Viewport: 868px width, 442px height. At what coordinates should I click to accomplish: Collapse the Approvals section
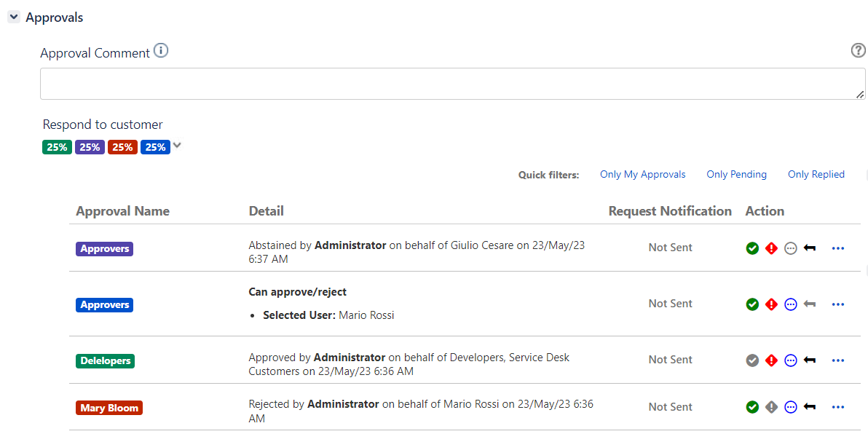click(x=14, y=17)
